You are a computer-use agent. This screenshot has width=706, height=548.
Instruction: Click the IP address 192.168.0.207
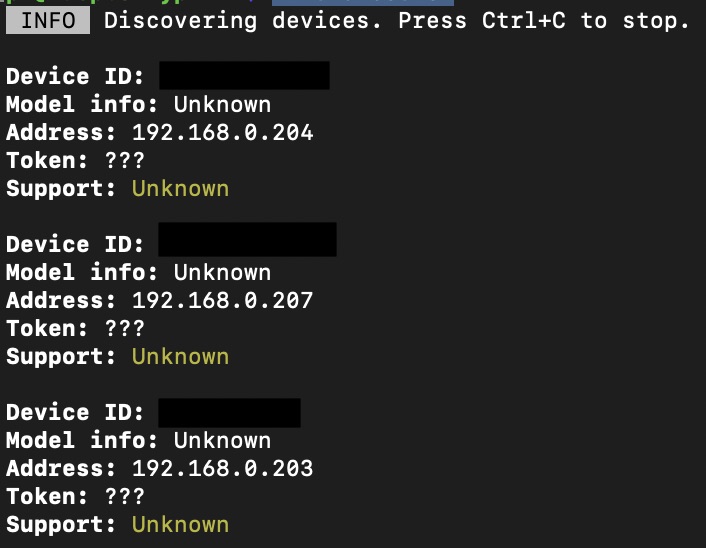tap(222, 300)
